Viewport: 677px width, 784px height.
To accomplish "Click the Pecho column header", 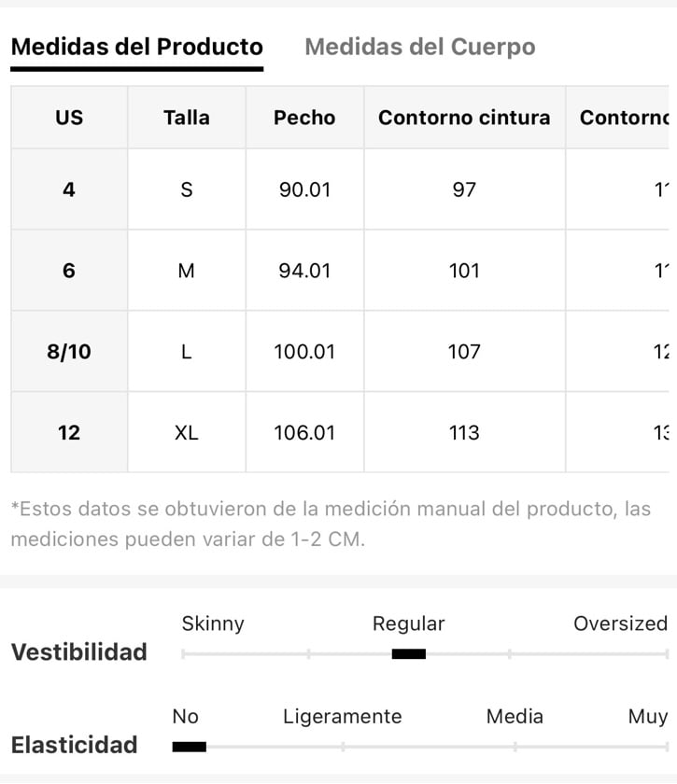I will [x=304, y=118].
